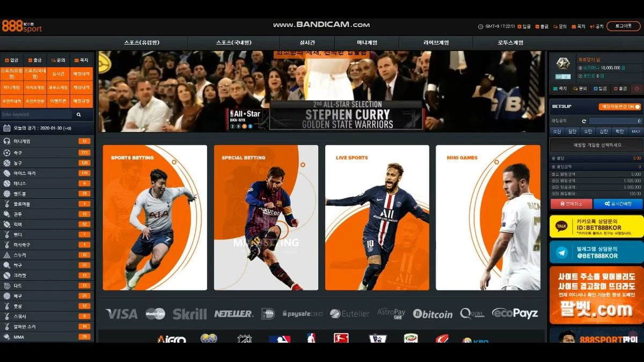Select the 다트 darts category
The width and height of the screenshot is (644, 362).
47,285
